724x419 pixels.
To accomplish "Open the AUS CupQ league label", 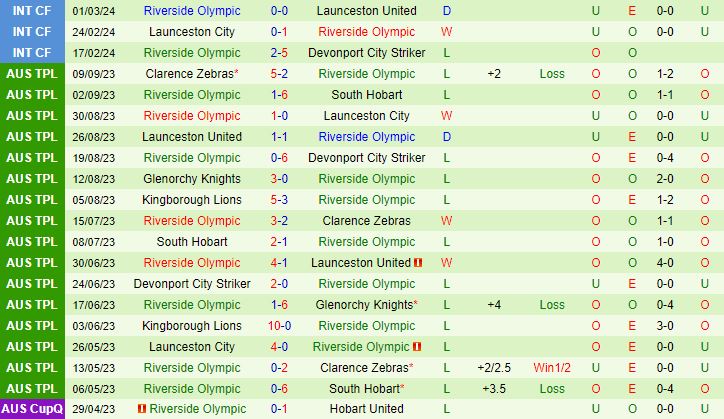I will [32, 409].
